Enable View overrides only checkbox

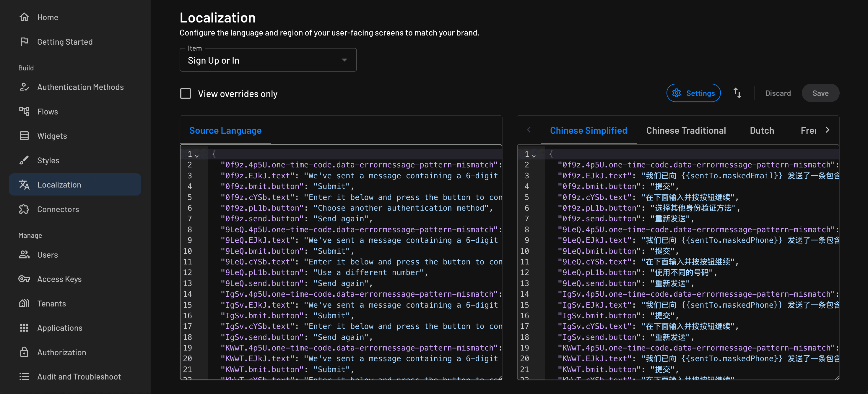pyautogui.click(x=185, y=93)
